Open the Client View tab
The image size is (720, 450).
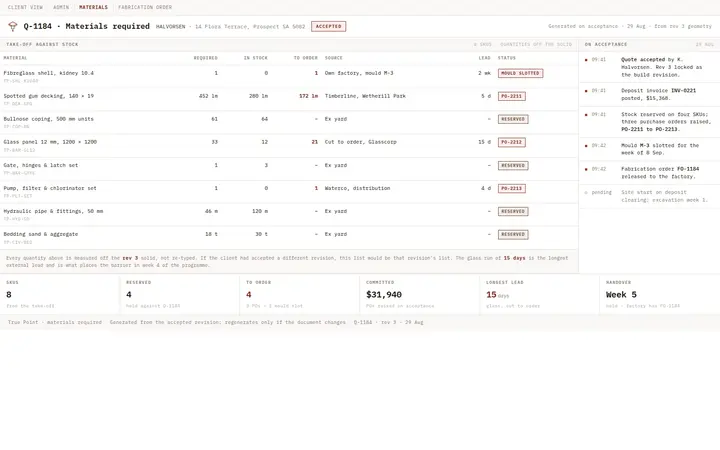25,7
